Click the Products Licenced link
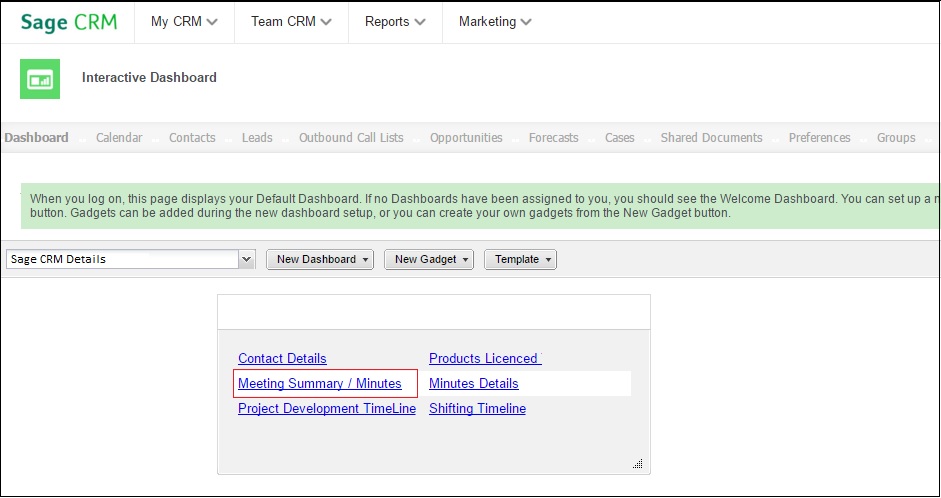This screenshot has height=498, width=941. (485, 359)
